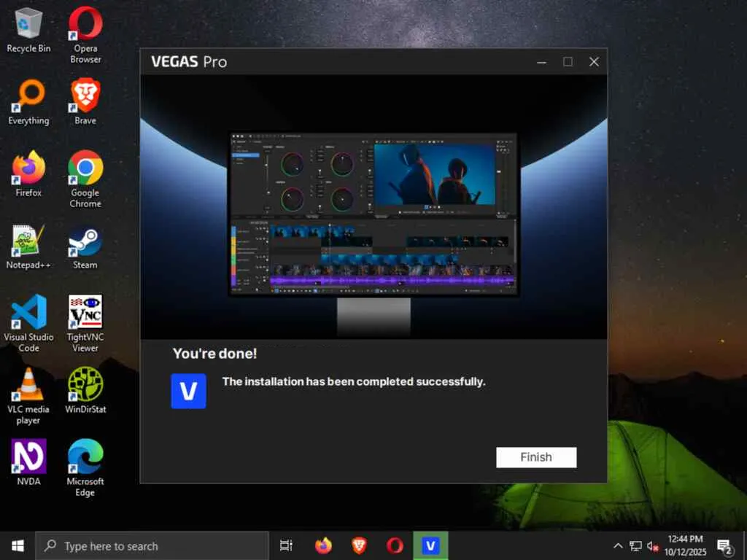Screen dimensions: 747x560
Task: Select the Notepad++ desktop shortcut
Action: 28,246
